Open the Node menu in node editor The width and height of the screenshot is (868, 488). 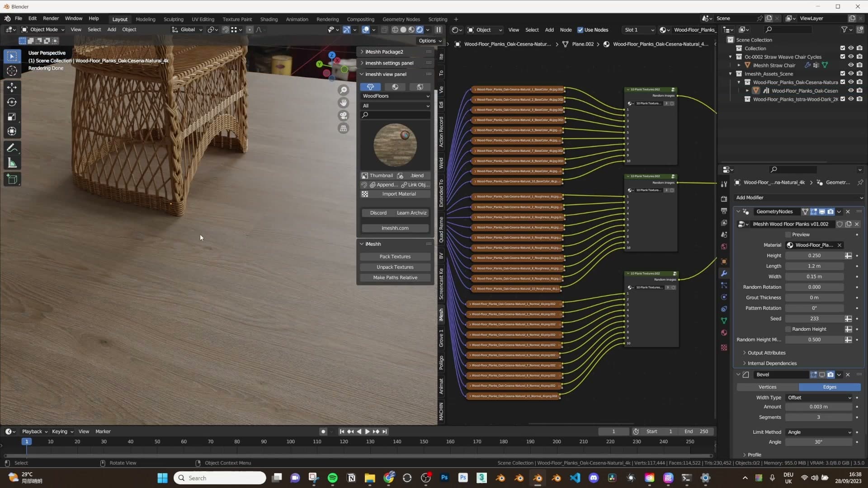[566, 30]
